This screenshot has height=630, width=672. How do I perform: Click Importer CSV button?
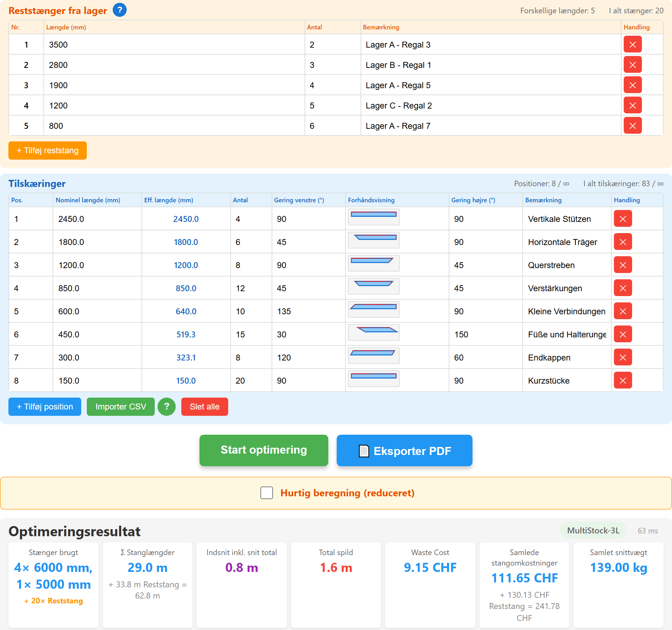coord(121,407)
